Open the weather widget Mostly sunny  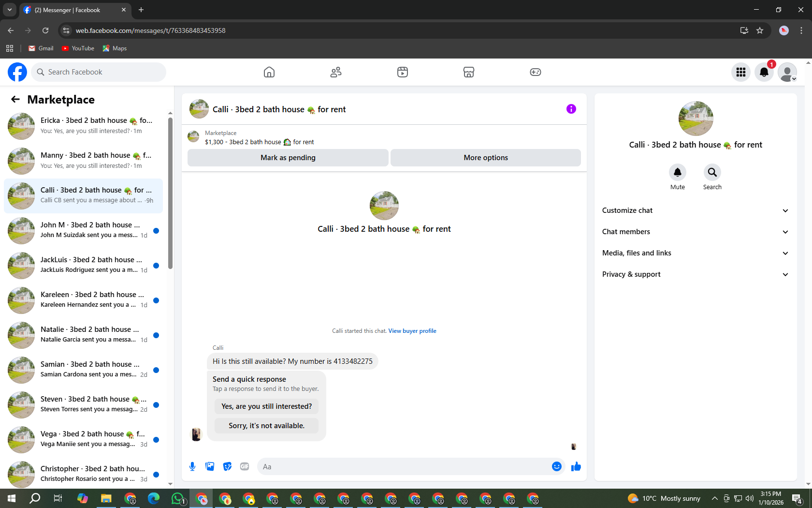coord(664,498)
